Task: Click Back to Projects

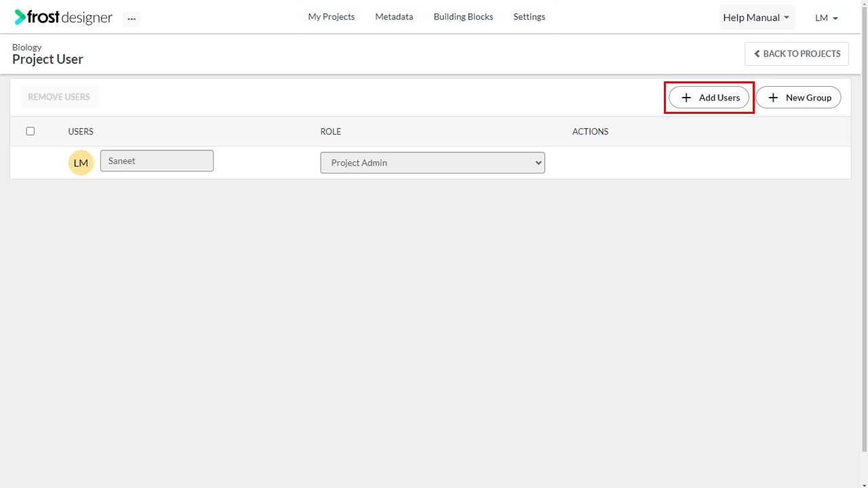Action: coord(797,54)
